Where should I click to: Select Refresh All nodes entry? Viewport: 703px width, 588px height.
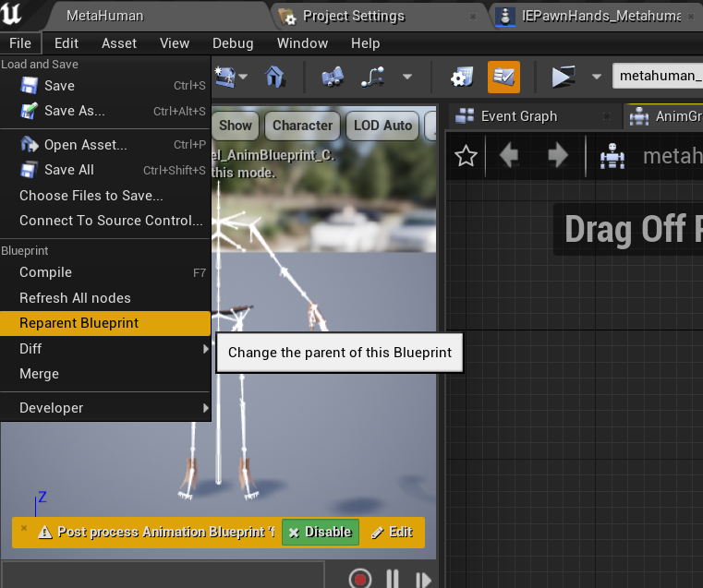pyautogui.click(x=105, y=298)
